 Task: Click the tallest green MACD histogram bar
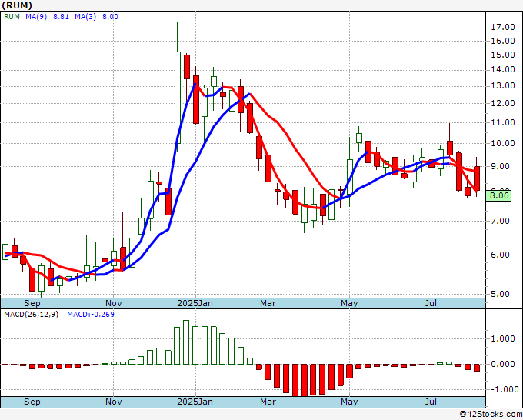tap(186, 342)
